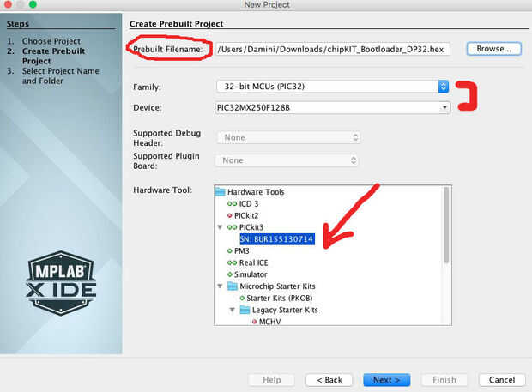Click 'Select Project Name and Folder' step
Image resolution: width=532 pixels, height=392 pixels.
[x=60, y=76]
